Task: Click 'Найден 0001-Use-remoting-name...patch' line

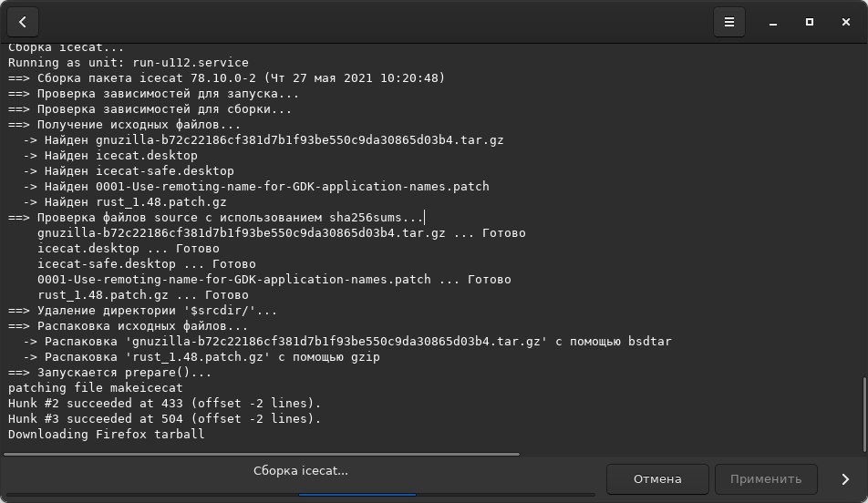Action: click(x=256, y=187)
